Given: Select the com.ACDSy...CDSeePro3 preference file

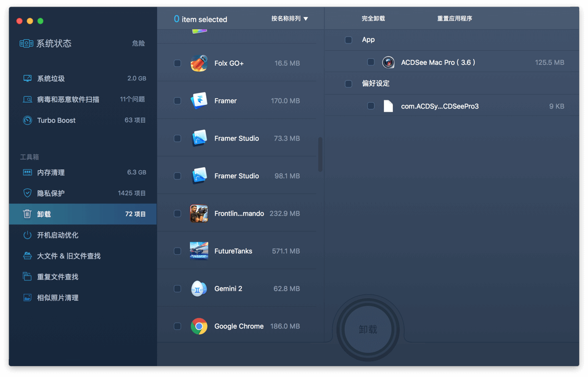Looking at the screenshot, I should click(x=439, y=107).
